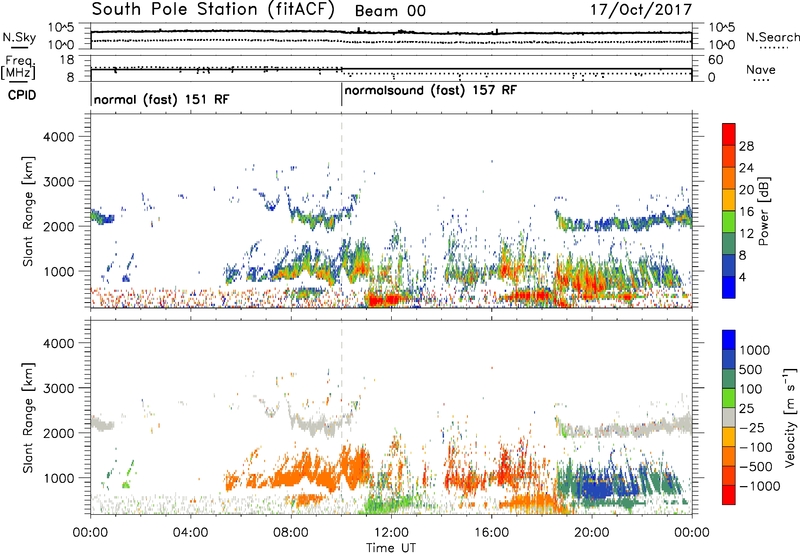Click the 'Slant Range [km]' label of velocity panel
This screenshot has width=800, height=554.
[28, 418]
